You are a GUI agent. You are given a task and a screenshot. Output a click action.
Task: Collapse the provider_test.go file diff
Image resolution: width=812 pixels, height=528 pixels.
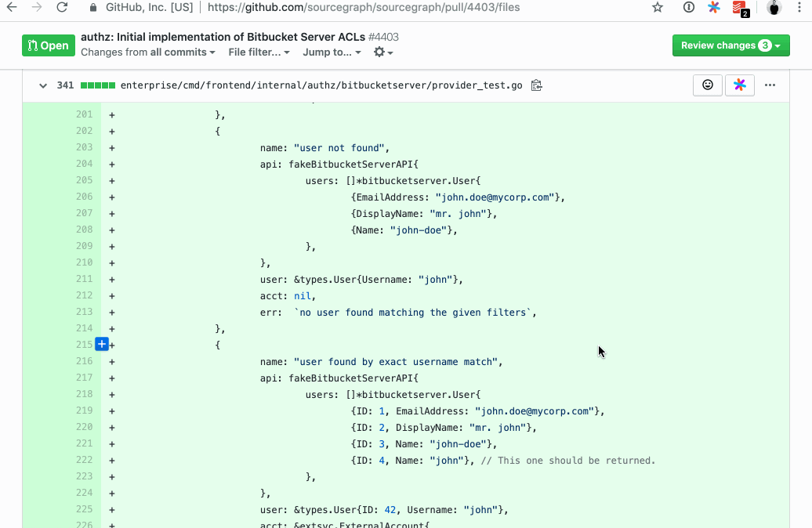(43, 85)
